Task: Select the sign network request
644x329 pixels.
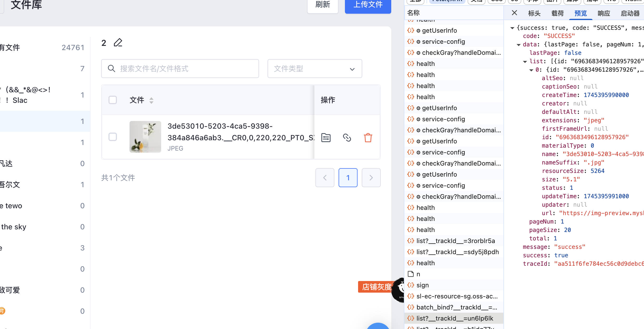Action: point(422,285)
